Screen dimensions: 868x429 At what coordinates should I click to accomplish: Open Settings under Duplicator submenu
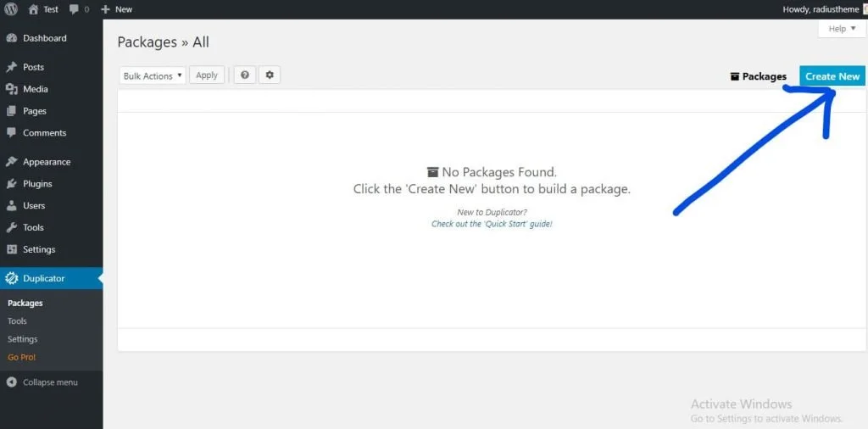(x=23, y=339)
